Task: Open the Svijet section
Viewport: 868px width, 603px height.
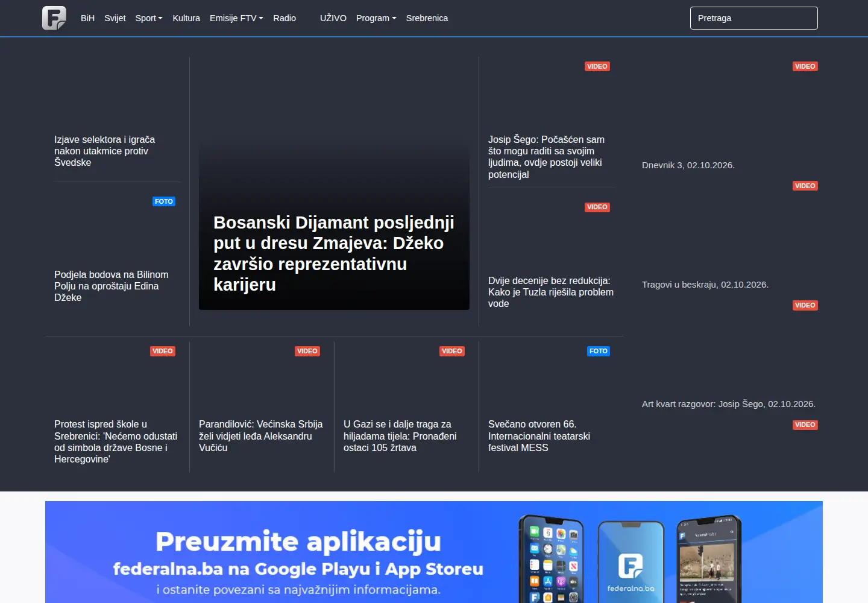Action: (115, 18)
